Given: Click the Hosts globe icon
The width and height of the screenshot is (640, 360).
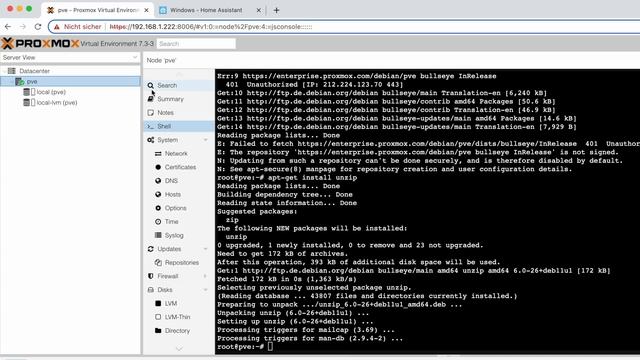Looking at the screenshot, I should [158, 194].
